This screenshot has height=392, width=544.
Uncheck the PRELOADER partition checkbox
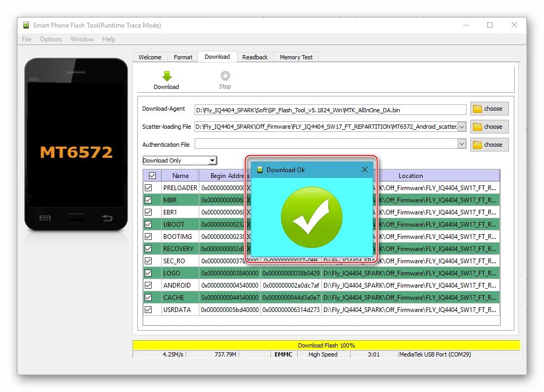pyautogui.click(x=148, y=188)
